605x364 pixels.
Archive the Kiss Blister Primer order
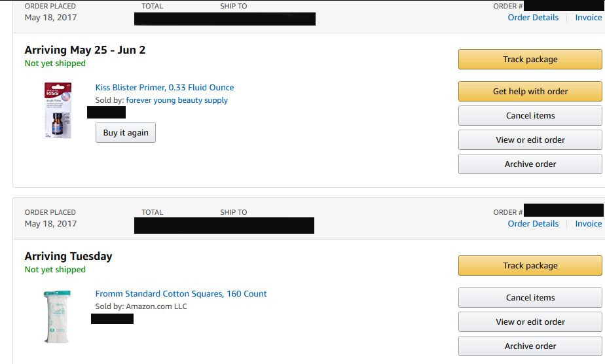point(530,164)
